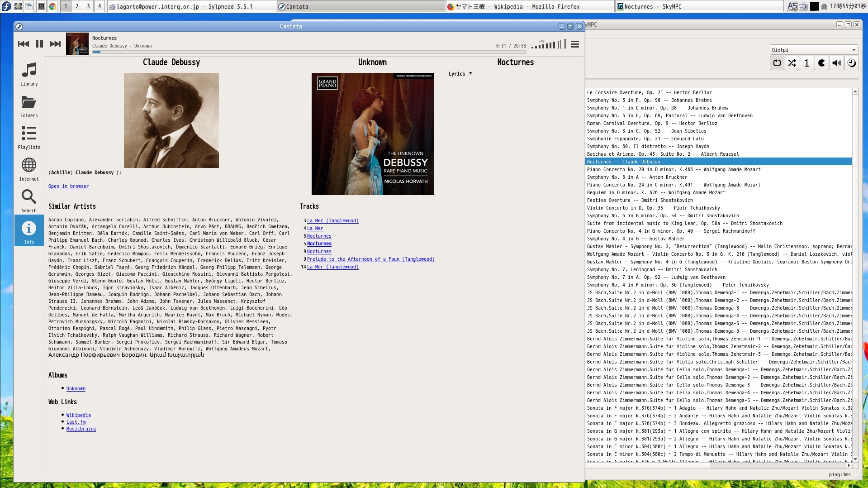Toggle single-track mode button
868x488 pixels.
[x=807, y=63]
